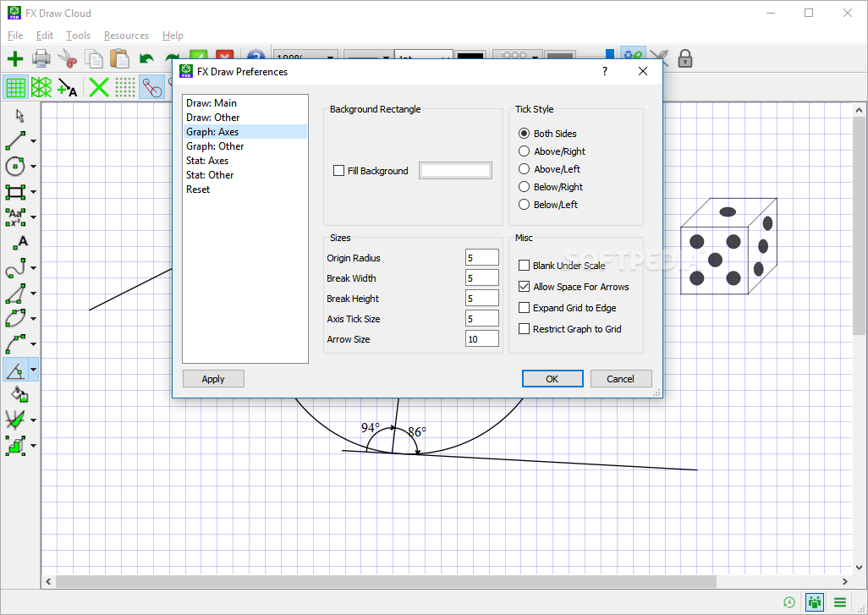Open the File menu
The height and width of the screenshot is (615, 868).
point(15,36)
